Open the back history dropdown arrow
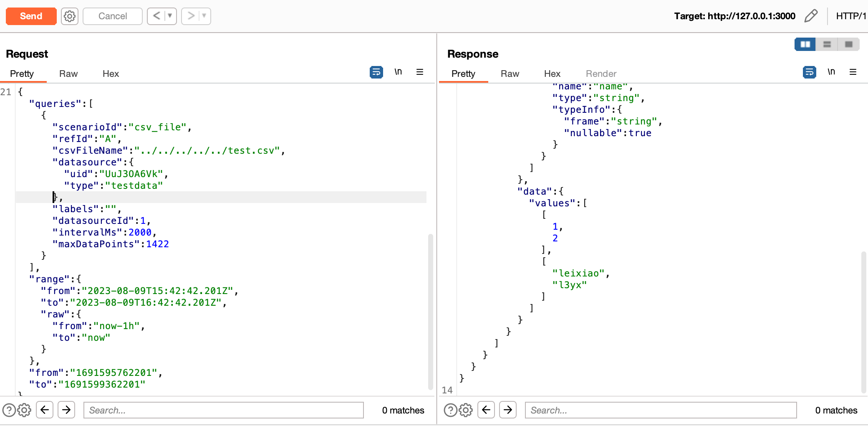This screenshot has height=426, width=868. [x=170, y=16]
